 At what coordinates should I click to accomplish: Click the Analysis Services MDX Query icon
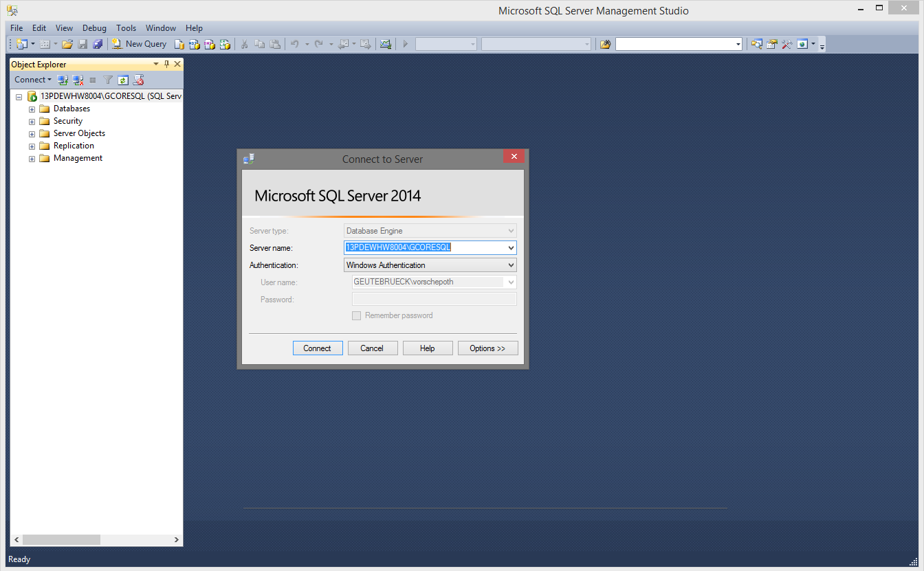194,44
